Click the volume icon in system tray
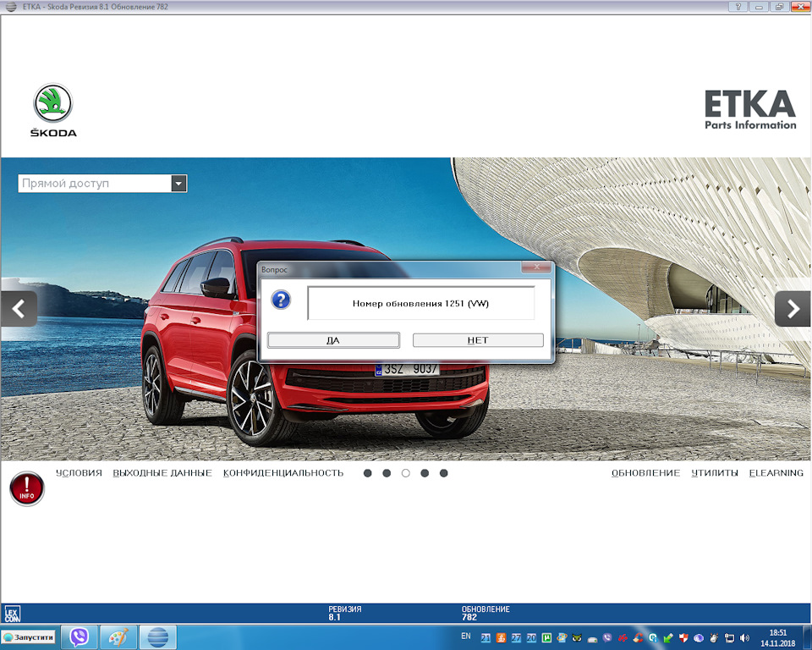The image size is (812, 650). (744, 638)
